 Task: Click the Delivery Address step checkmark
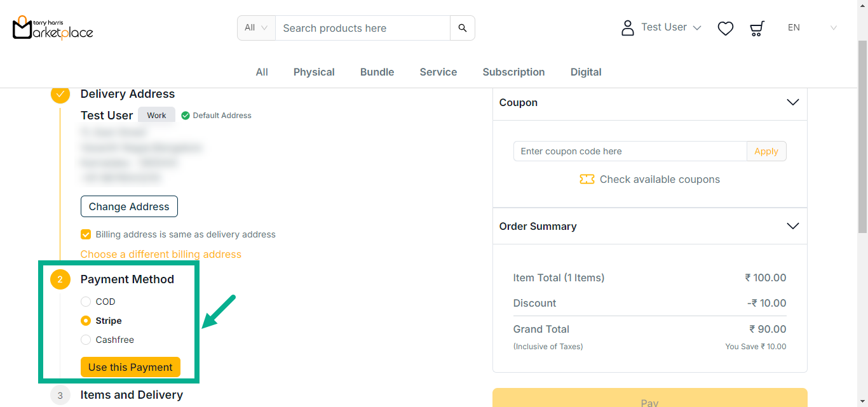(60, 94)
